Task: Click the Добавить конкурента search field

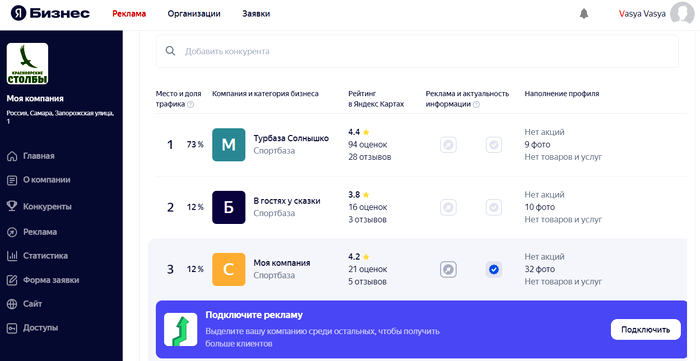Action: click(x=417, y=51)
